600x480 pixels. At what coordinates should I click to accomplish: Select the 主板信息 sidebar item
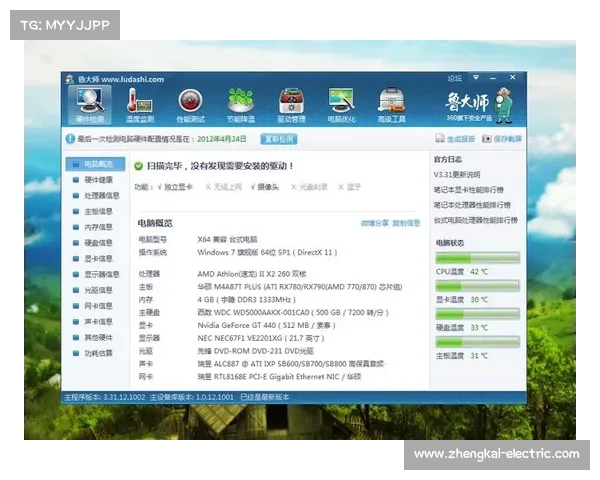pos(93,211)
